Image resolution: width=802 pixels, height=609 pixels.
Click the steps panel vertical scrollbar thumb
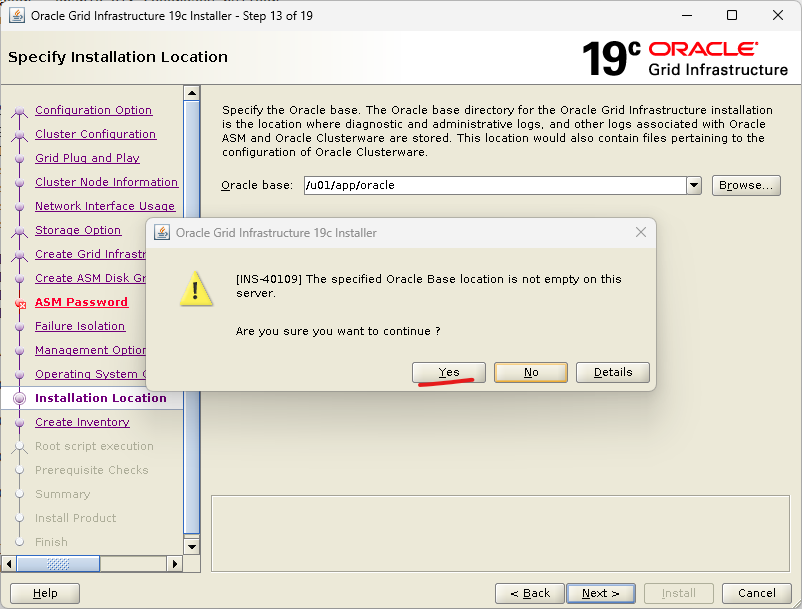coord(192,317)
